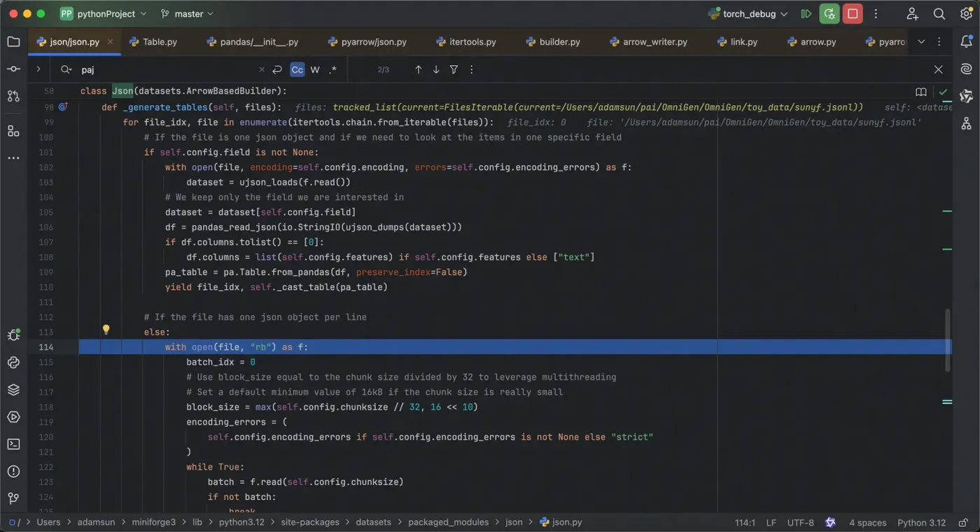Change line separator LF in status bar

tap(771, 522)
